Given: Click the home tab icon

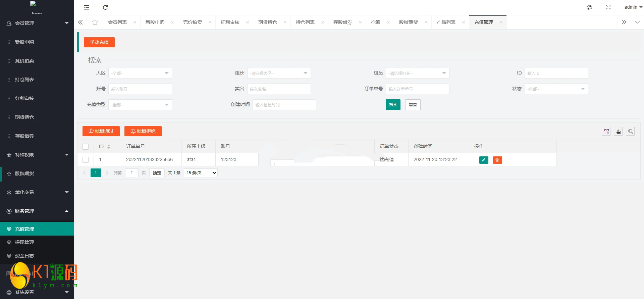Looking at the screenshot, I should [x=95, y=22].
